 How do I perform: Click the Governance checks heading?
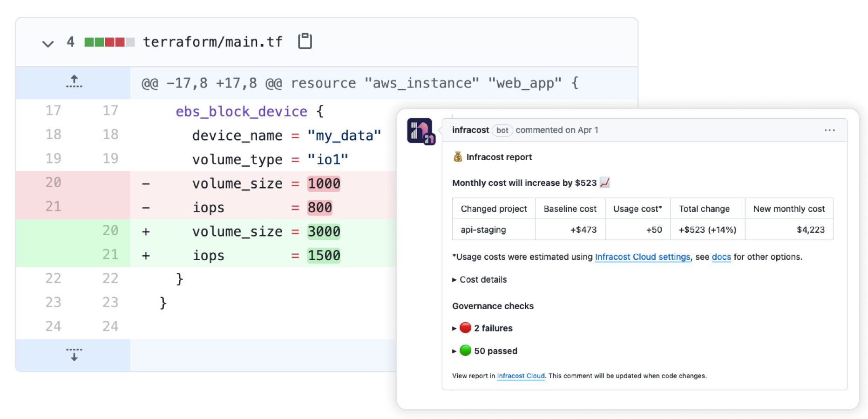pyautogui.click(x=493, y=306)
